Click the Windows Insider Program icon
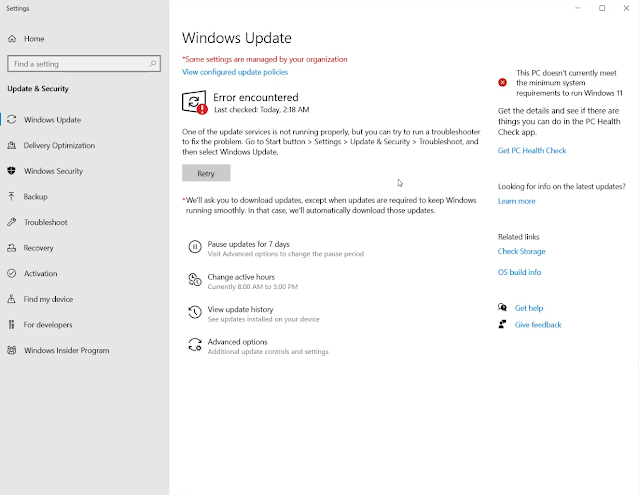 12,350
